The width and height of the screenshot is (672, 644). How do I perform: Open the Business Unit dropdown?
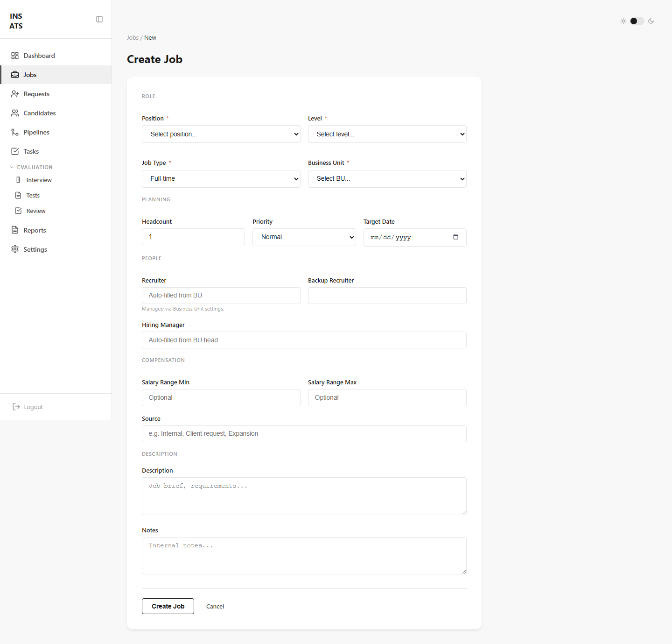(387, 179)
